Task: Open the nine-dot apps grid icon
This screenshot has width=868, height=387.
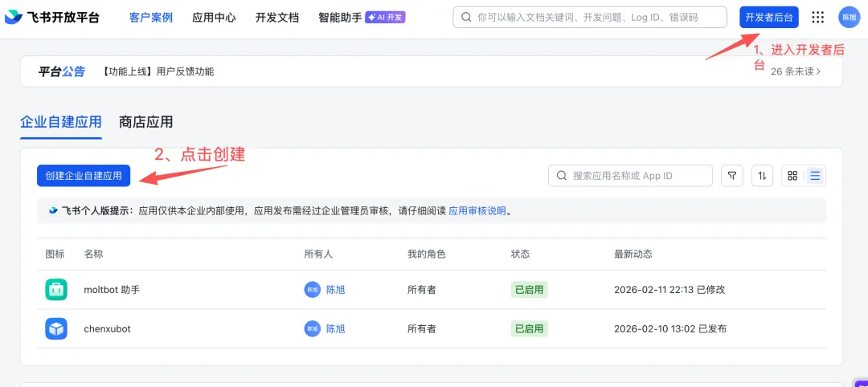Action: (818, 17)
